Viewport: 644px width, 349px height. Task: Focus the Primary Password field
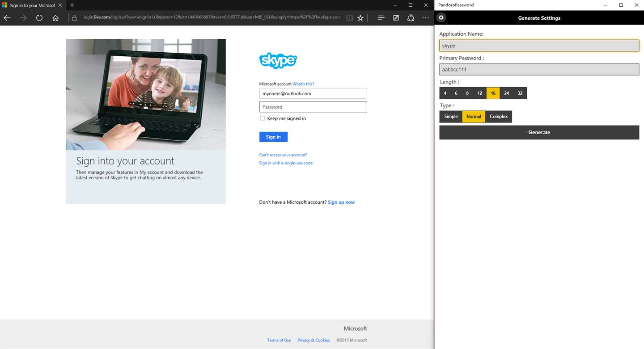coord(539,69)
